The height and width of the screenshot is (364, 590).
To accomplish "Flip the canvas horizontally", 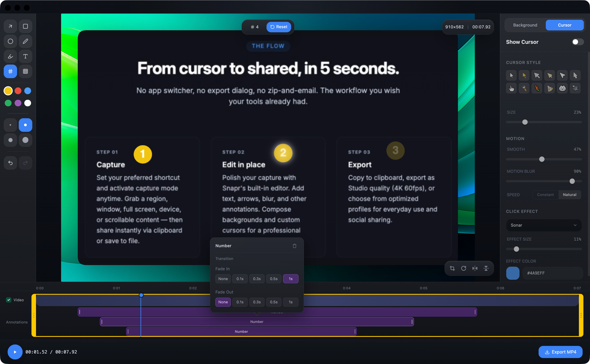I will click(475, 268).
